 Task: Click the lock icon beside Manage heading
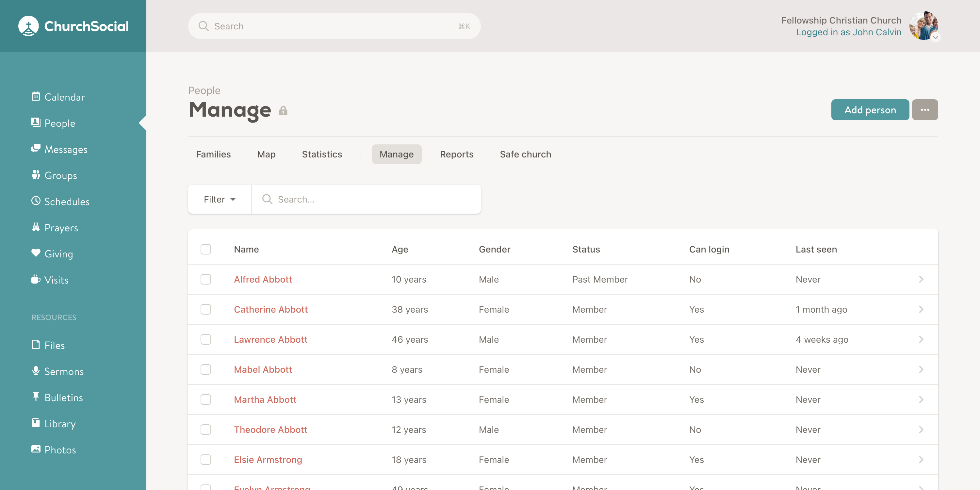(283, 111)
